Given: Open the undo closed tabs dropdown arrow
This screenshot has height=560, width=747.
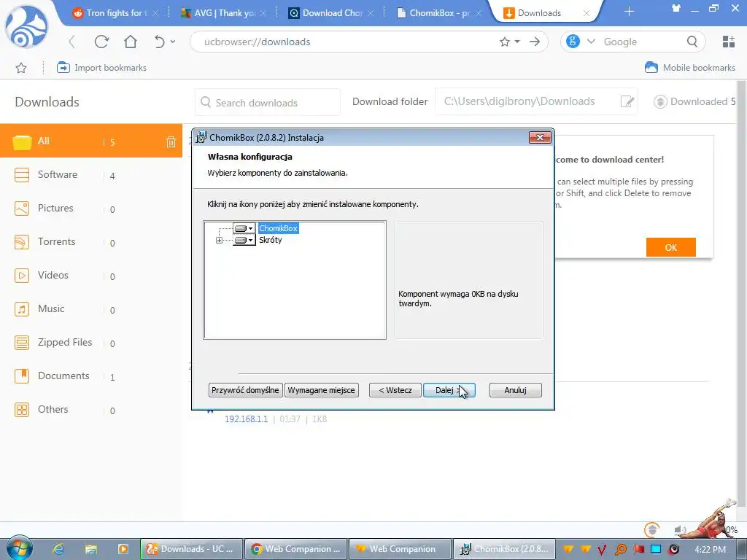Looking at the screenshot, I should pos(173,42).
